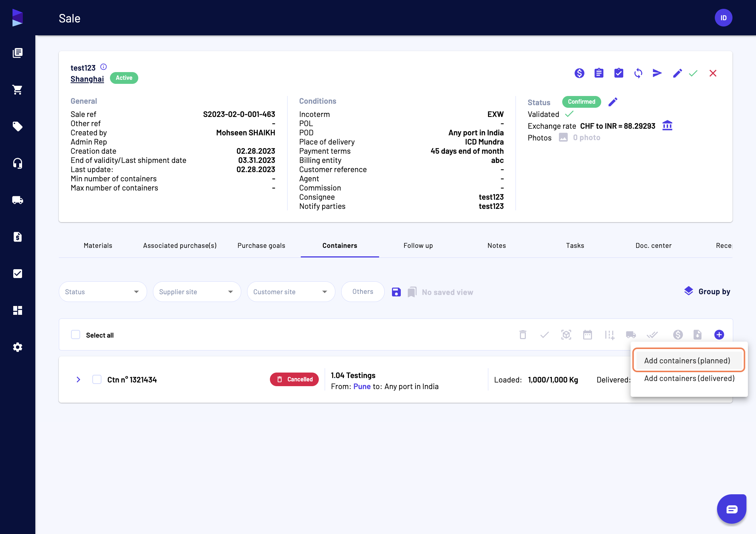The image size is (756, 534).
Task: Switch to the Follow up tab
Action: coord(418,246)
